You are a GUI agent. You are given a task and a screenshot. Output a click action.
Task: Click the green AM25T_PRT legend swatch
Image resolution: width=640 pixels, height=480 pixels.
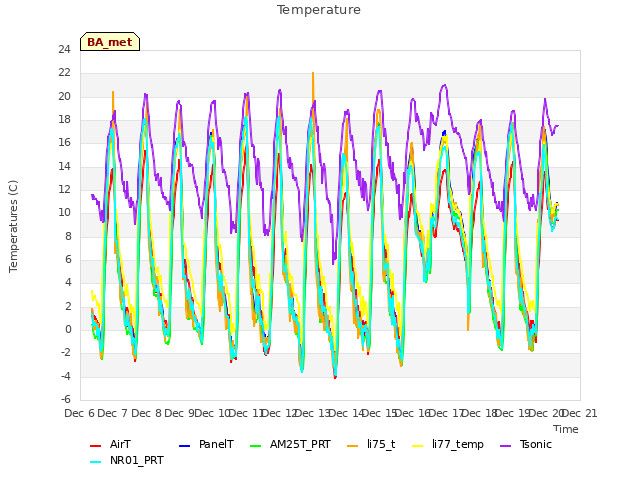(256, 446)
